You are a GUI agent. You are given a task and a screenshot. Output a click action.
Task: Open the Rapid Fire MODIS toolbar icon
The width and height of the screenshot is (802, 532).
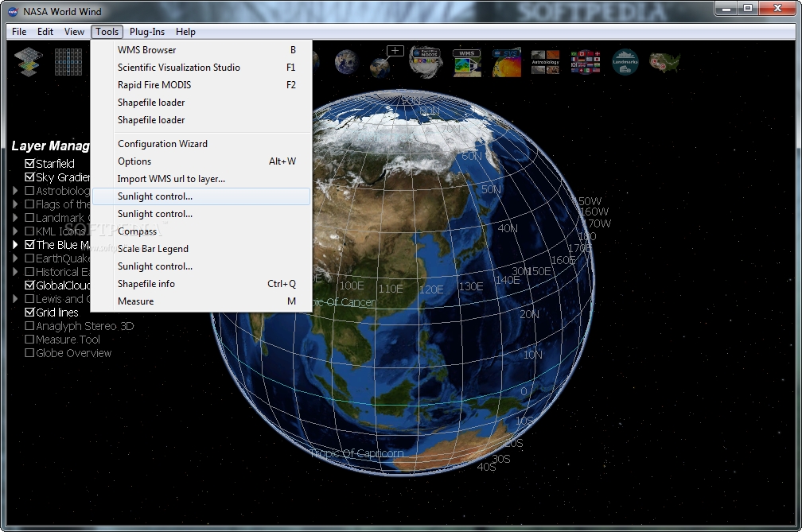tap(425, 62)
